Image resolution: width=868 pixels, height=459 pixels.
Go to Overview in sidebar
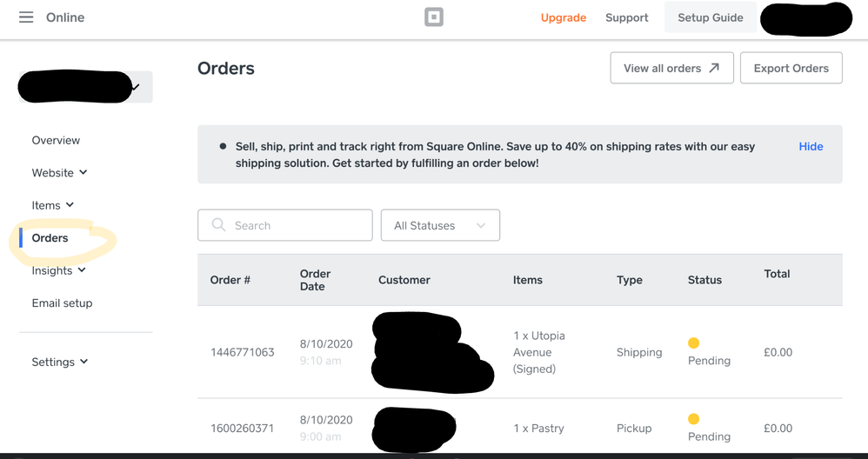pyautogui.click(x=56, y=140)
